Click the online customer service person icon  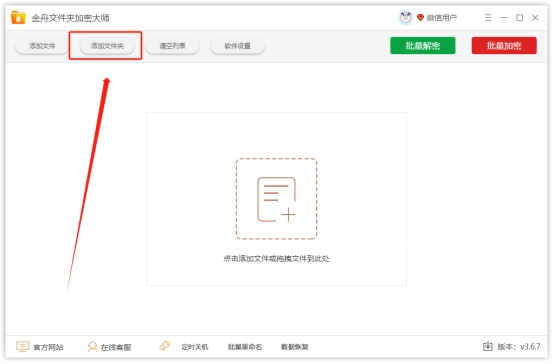tap(92, 347)
